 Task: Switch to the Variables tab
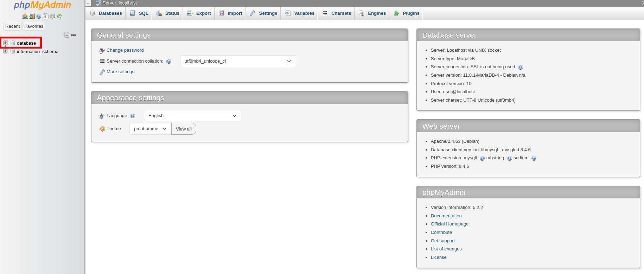point(300,13)
